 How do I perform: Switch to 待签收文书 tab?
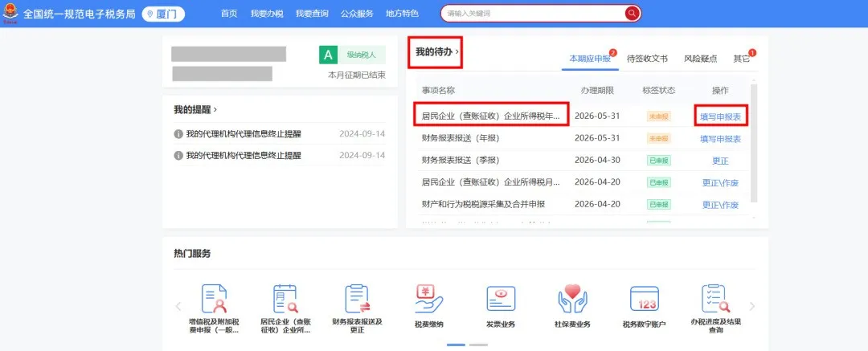point(647,59)
